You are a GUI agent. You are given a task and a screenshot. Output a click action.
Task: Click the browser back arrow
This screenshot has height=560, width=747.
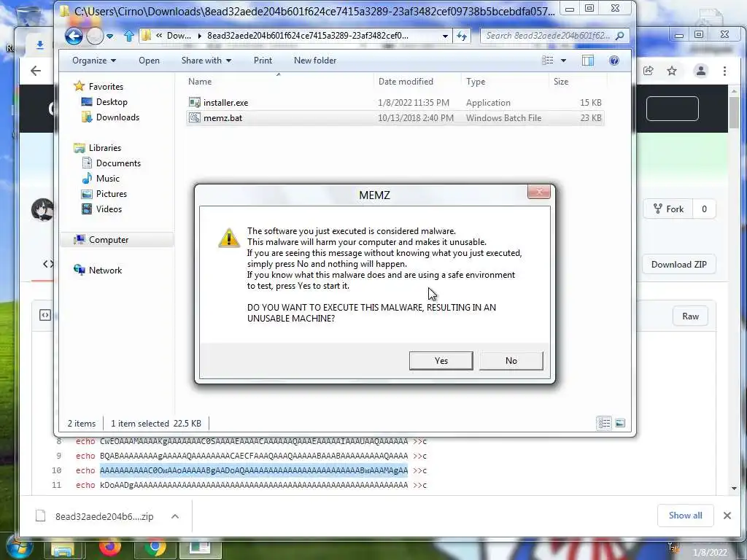(36, 71)
